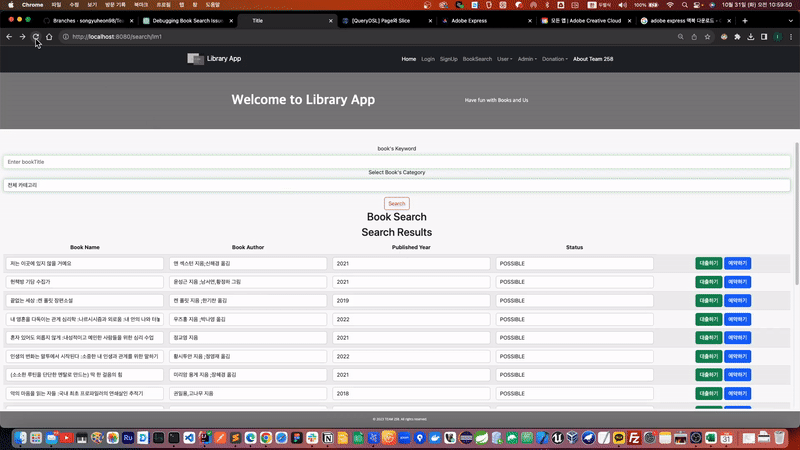This screenshot has width=800, height=450.
Task: Click the Library App logo icon
Action: [x=195, y=59]
